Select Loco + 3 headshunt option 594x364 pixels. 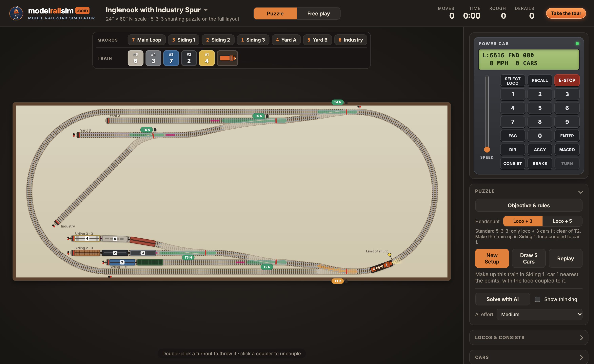[523, 221]
